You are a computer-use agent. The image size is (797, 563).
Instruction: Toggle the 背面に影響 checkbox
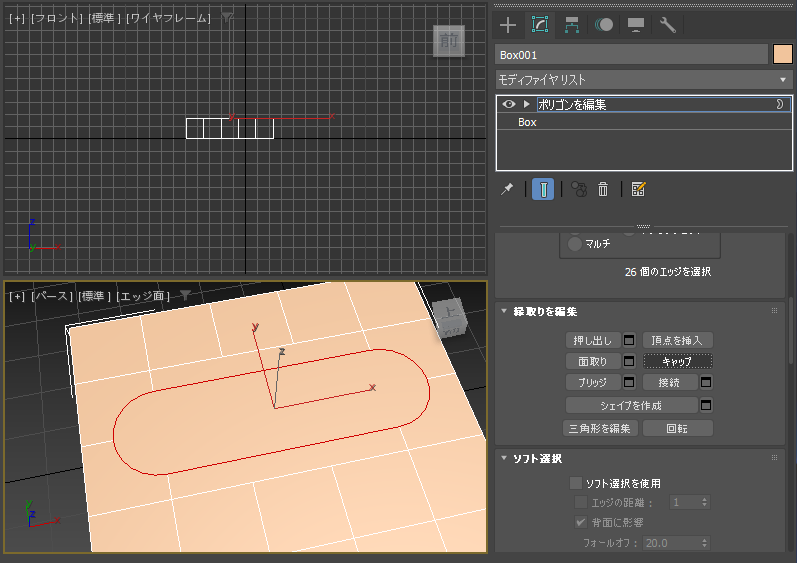pos(580,522)
